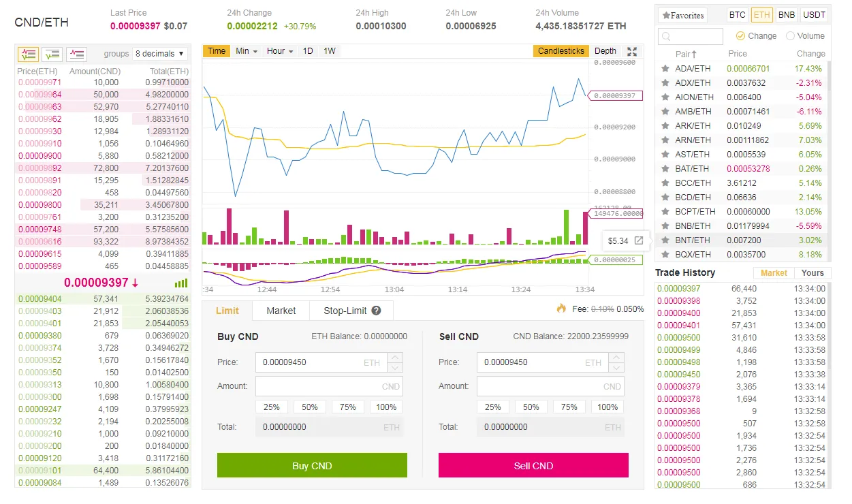The image size is (852, 504).
Task: Select the ETH market tab
Action: (x=761, y=15)
